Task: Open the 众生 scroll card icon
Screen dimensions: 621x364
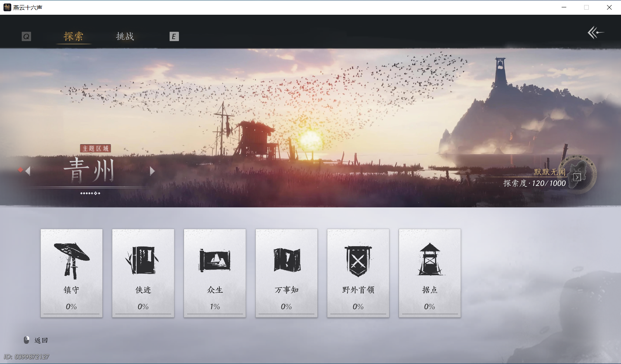Action: point(215,260)
